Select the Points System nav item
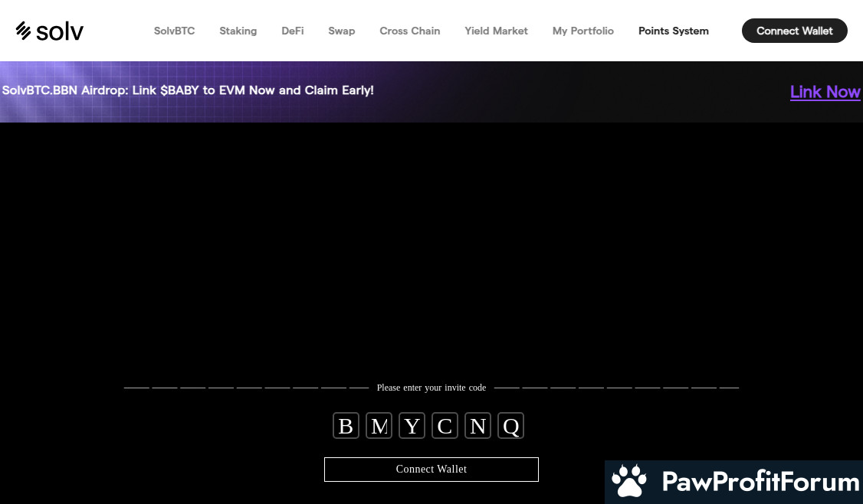This screenshot has width=863, height=504. pyautogui.click(x=674, y=31)
